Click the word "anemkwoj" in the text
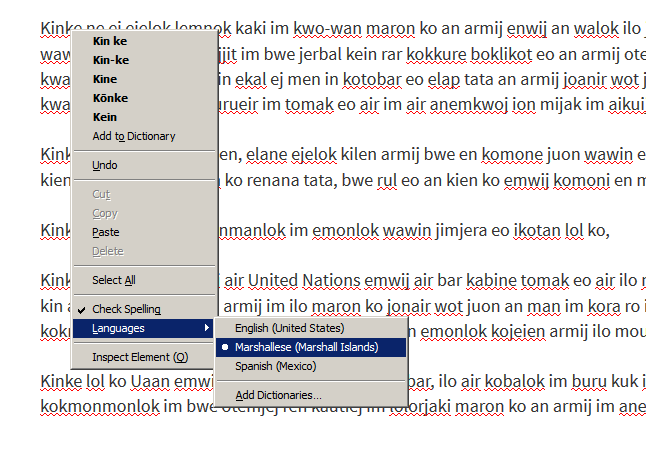The width and height of the screenshot is (646, 449). (469, 105)
